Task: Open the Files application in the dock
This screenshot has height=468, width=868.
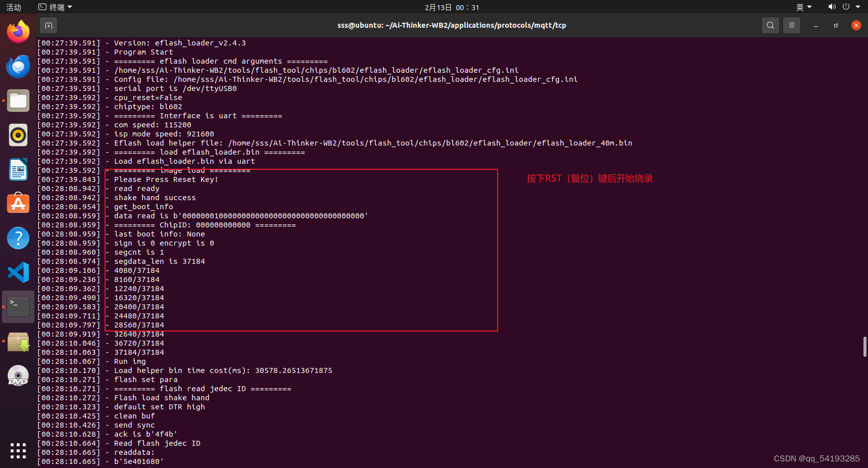Action: [18, 101]
